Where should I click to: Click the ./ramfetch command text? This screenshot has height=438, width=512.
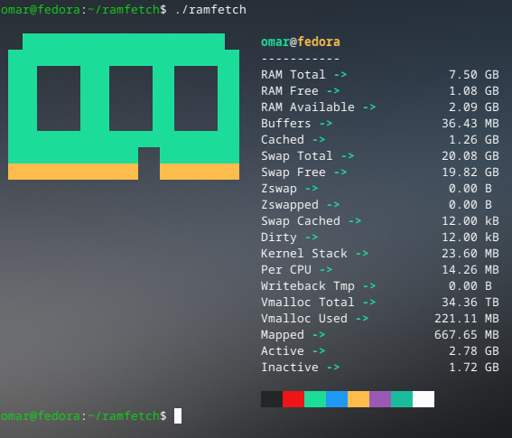pyautogui.click(x=211, y=10)
